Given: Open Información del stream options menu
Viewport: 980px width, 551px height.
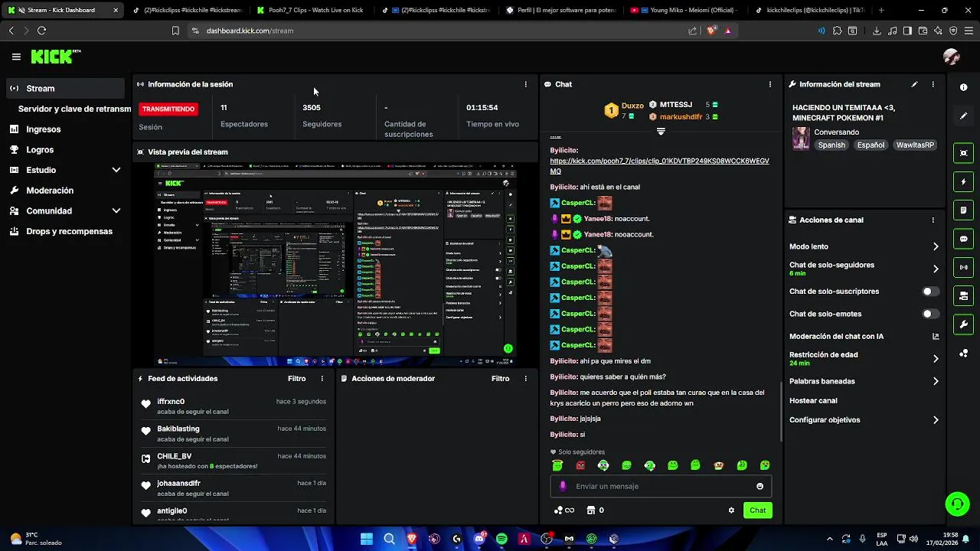Looking at the screenshot, I should (x=933, y=84).
